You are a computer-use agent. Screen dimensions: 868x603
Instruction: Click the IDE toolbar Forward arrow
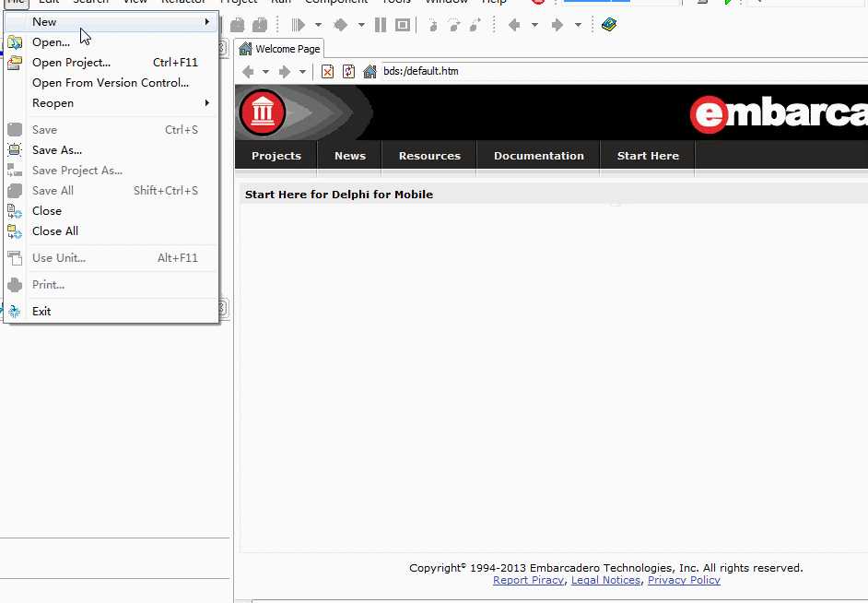coord(557,25)
